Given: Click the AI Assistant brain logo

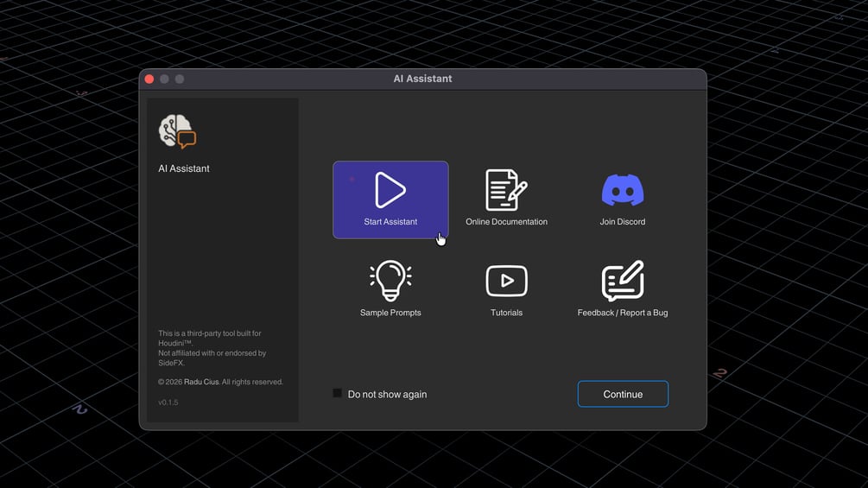Looking at the screenshot, I should [177, 131].
